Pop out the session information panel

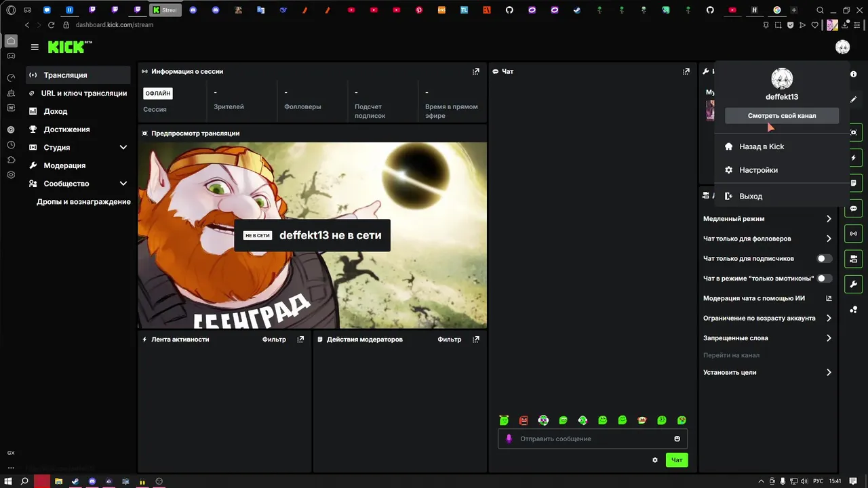pyautogui.click(x=475, y=71)
